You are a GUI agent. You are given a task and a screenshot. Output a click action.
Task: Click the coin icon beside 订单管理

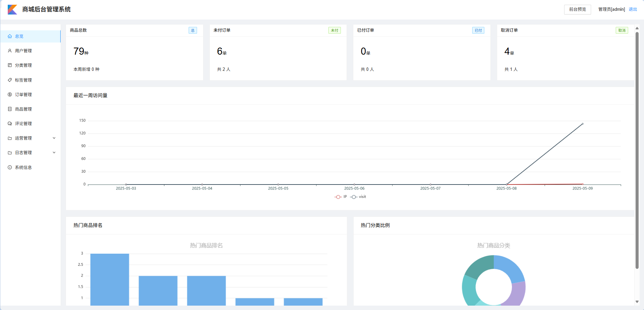coord(10,94)
